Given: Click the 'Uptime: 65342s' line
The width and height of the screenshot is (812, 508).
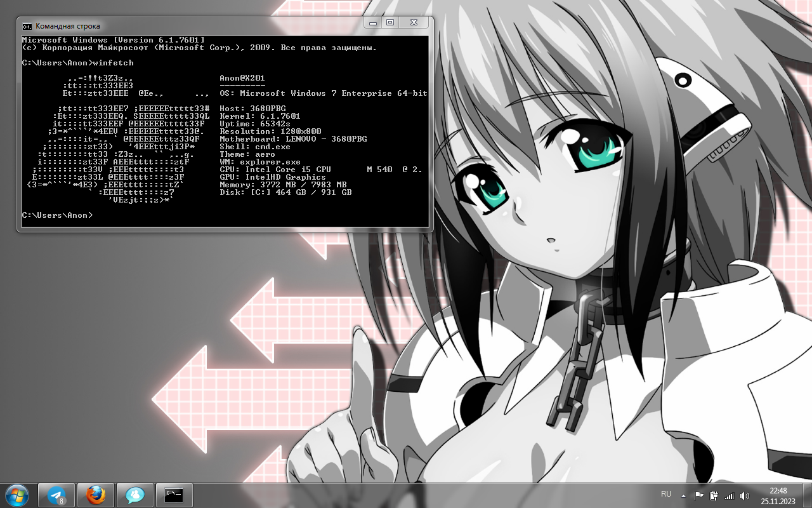Looking at the screenshot, I should [255, 124].
